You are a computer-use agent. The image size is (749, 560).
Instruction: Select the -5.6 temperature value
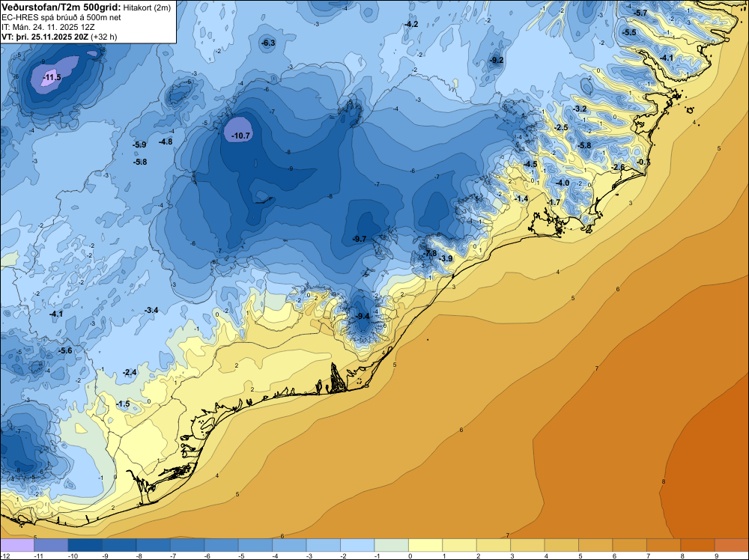point(65,350)
